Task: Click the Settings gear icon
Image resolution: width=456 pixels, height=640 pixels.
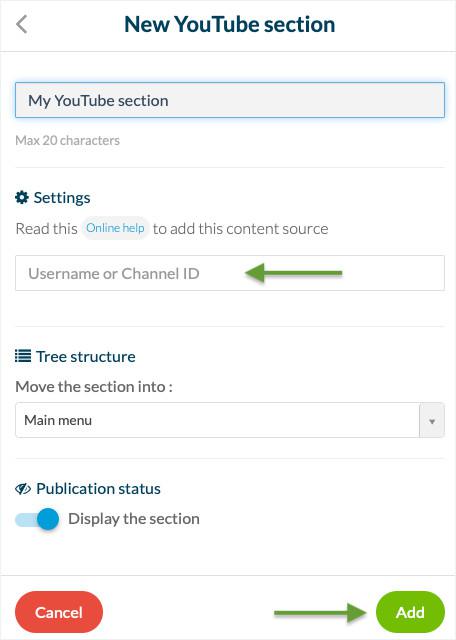Action: 22,198
